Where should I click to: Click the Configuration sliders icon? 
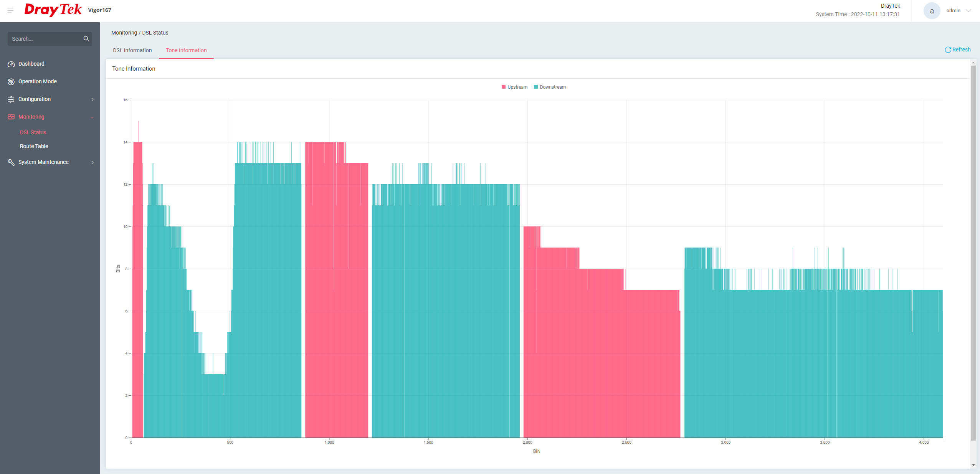[11, 99]
